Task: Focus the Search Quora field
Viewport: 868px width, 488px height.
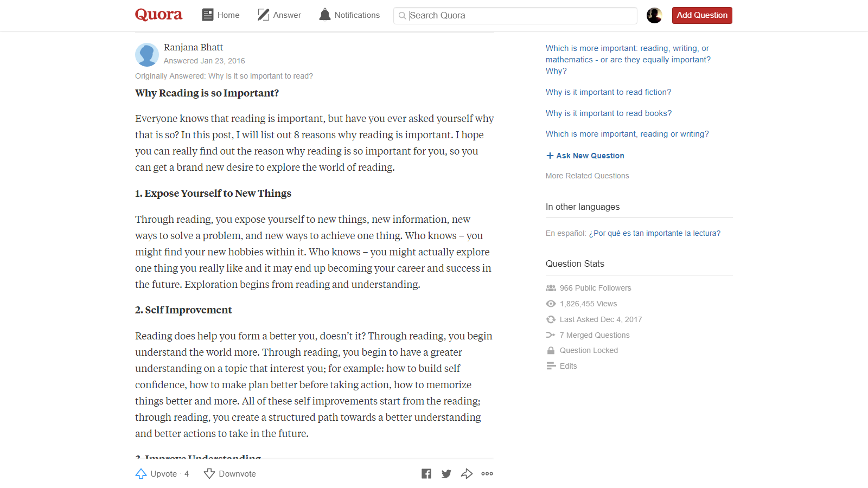Action: [x=515, y=16]
